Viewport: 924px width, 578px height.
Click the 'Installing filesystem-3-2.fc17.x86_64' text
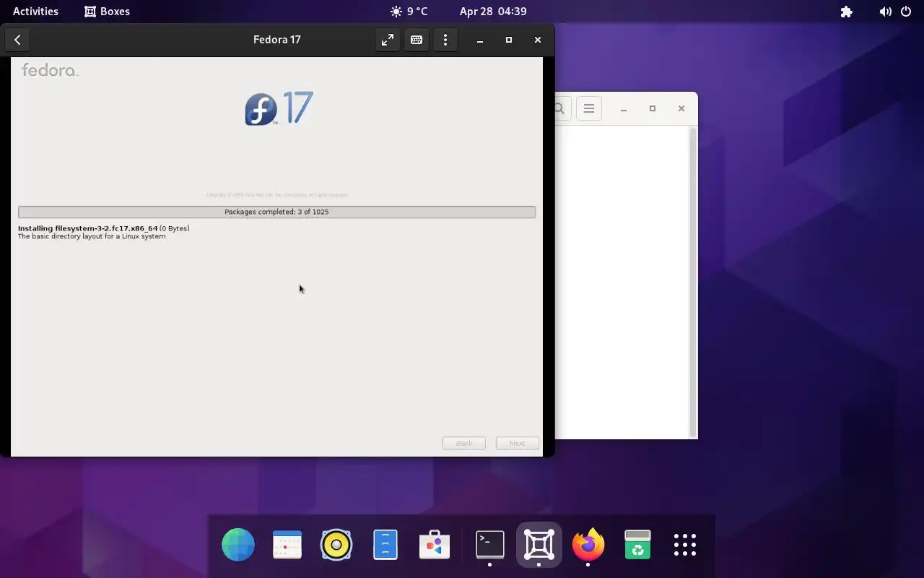coord(87,228)
